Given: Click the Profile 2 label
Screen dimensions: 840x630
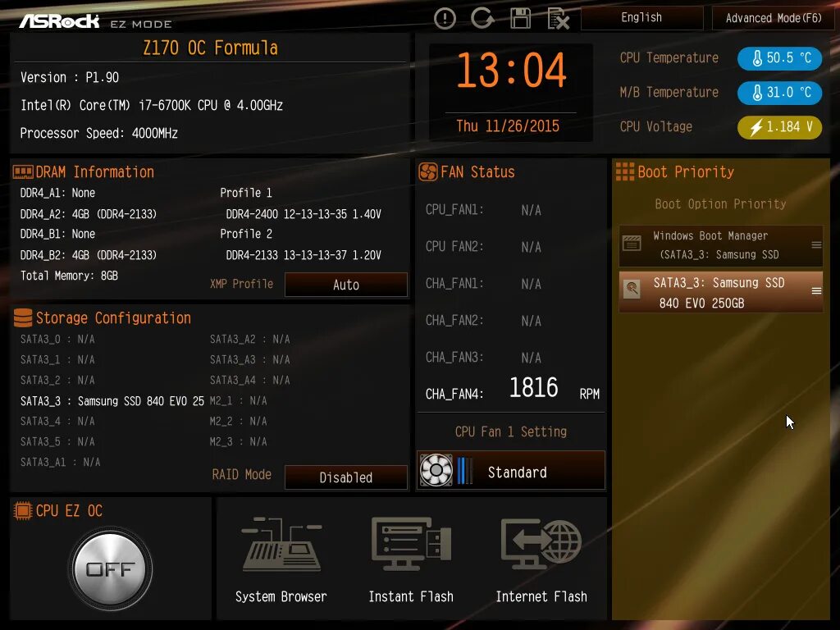Looking at the screenshot, I should tap(246, 234).
